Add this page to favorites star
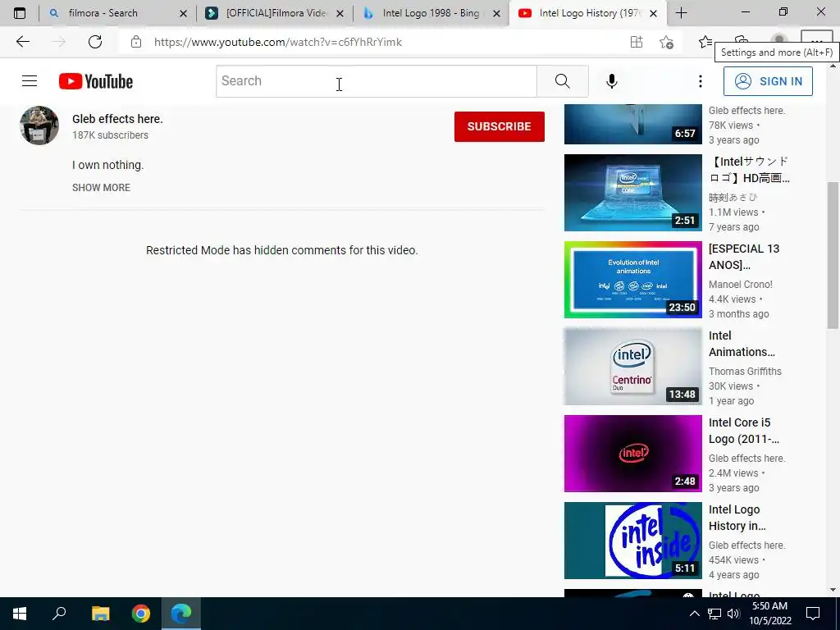The height and width of the screenshot is (630, 840). point(666,42)
